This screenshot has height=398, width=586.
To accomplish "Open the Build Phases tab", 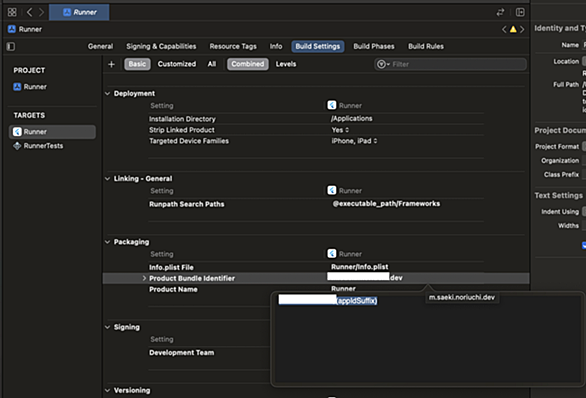I will point(374,46).
